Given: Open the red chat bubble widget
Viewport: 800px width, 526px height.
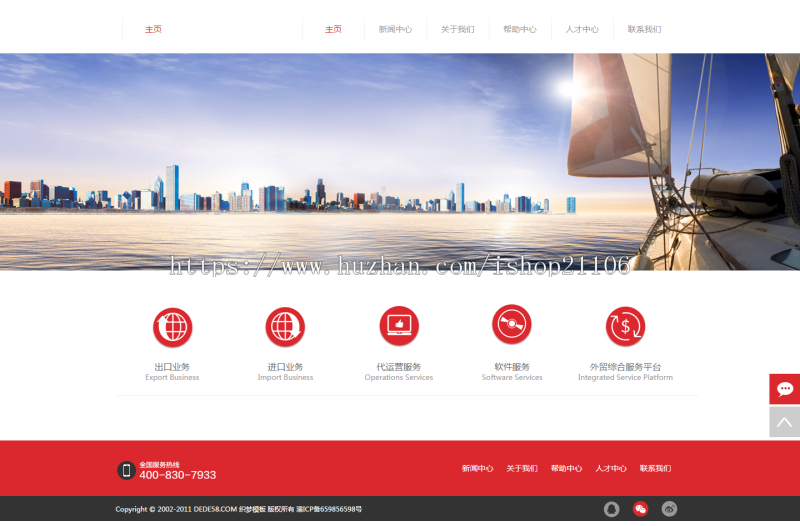Looking at the screenshot, I should 785,389.
